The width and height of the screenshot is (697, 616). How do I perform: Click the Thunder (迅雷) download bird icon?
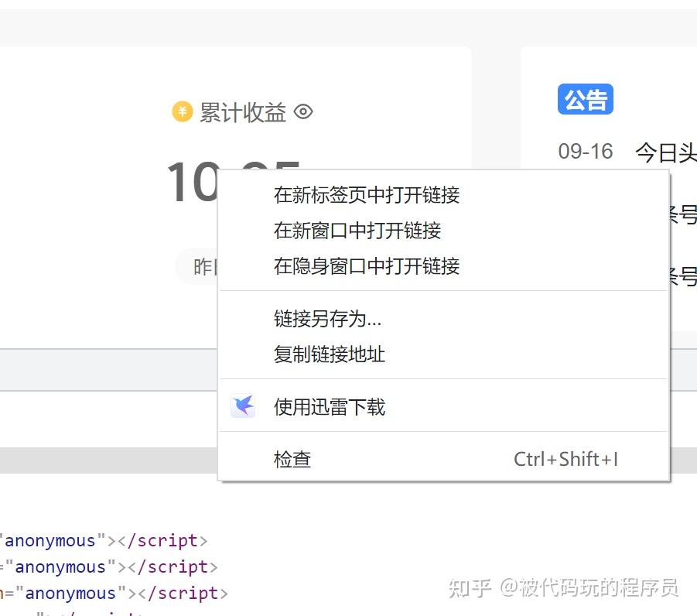[243, 406]
